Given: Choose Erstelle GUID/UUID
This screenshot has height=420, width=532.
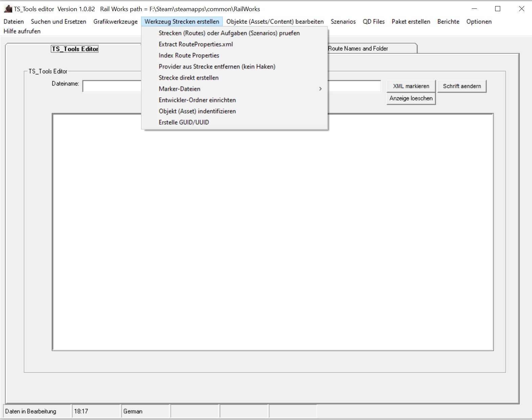Looking at the screenshot, I should 184,122.
